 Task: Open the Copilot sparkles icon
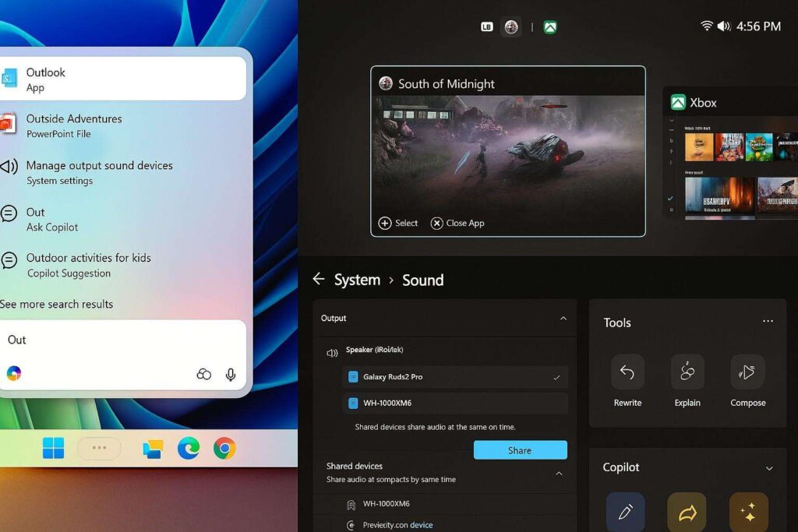click(747, 512)
